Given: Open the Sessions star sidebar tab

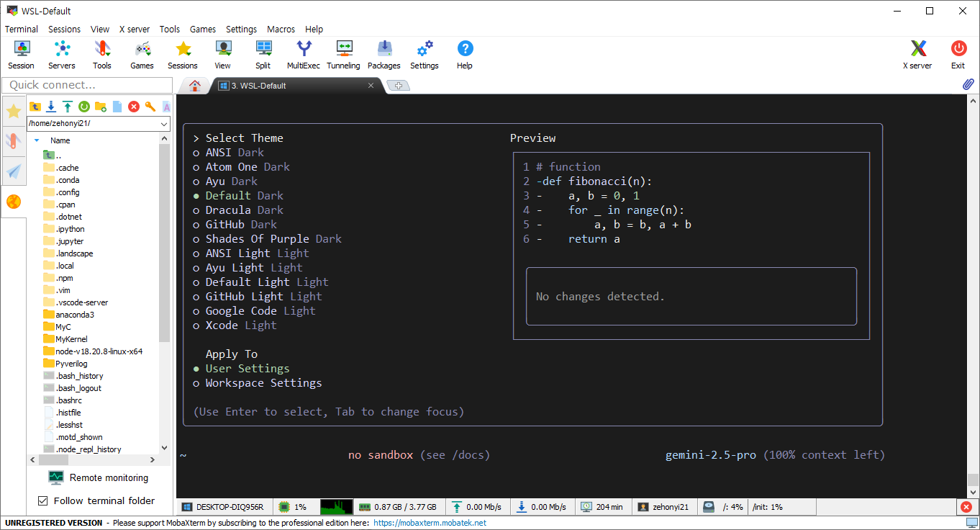Looking at the screenshot, I should point(13,111).
